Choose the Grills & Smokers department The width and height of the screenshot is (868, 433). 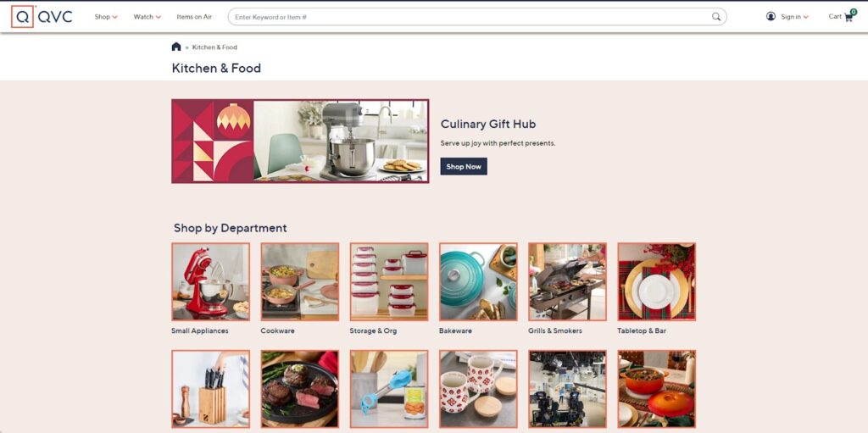tap(567, 282)
